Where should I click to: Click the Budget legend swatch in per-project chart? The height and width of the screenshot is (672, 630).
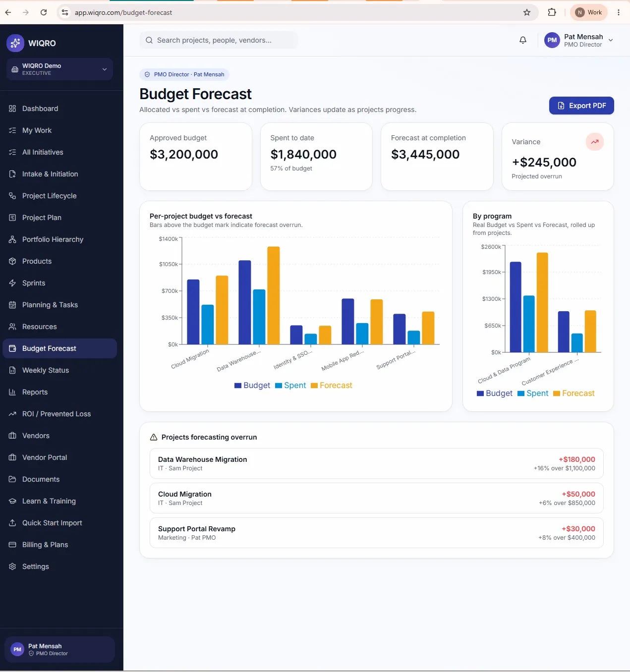point(238,386)
